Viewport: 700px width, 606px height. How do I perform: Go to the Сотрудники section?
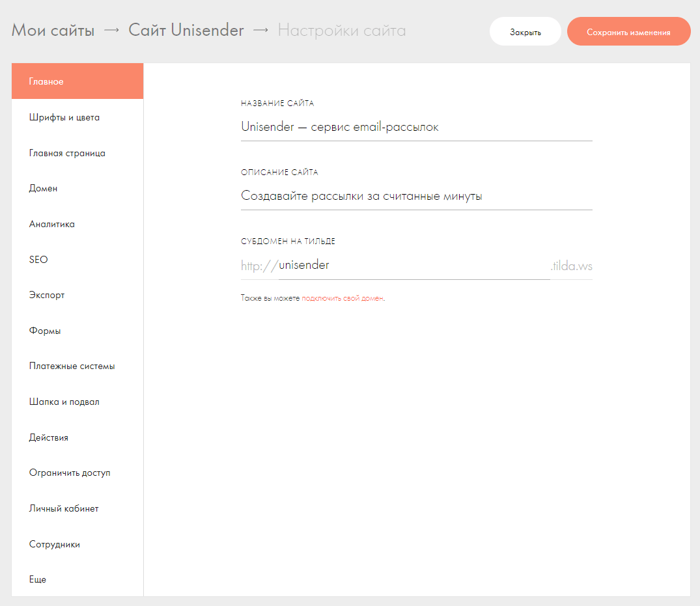pyautogui.click(x=77, y=544)
